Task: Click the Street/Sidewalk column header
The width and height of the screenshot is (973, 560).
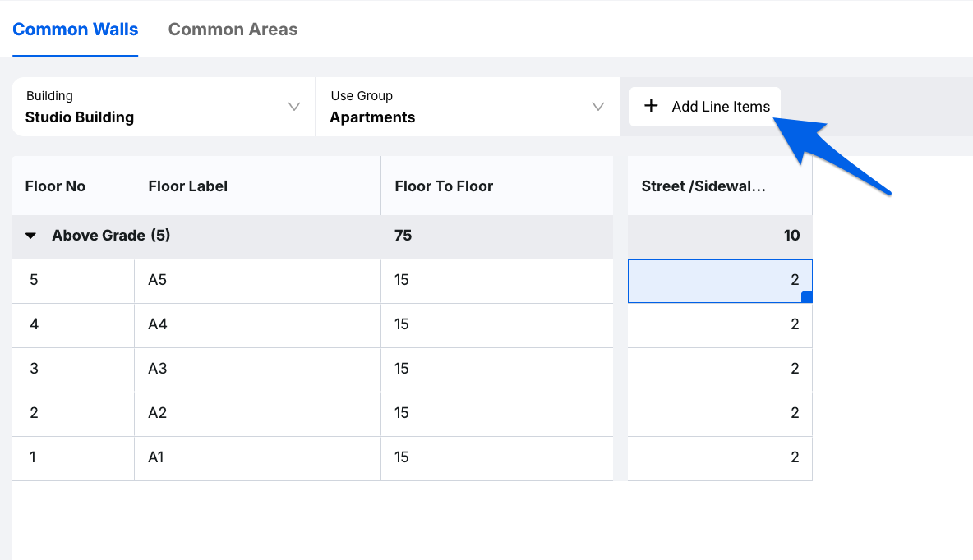Action: [x=703, y=186]
